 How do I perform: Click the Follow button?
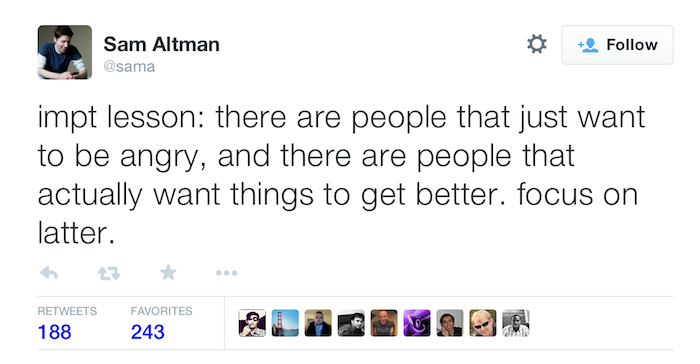click(x=617, y=45)
